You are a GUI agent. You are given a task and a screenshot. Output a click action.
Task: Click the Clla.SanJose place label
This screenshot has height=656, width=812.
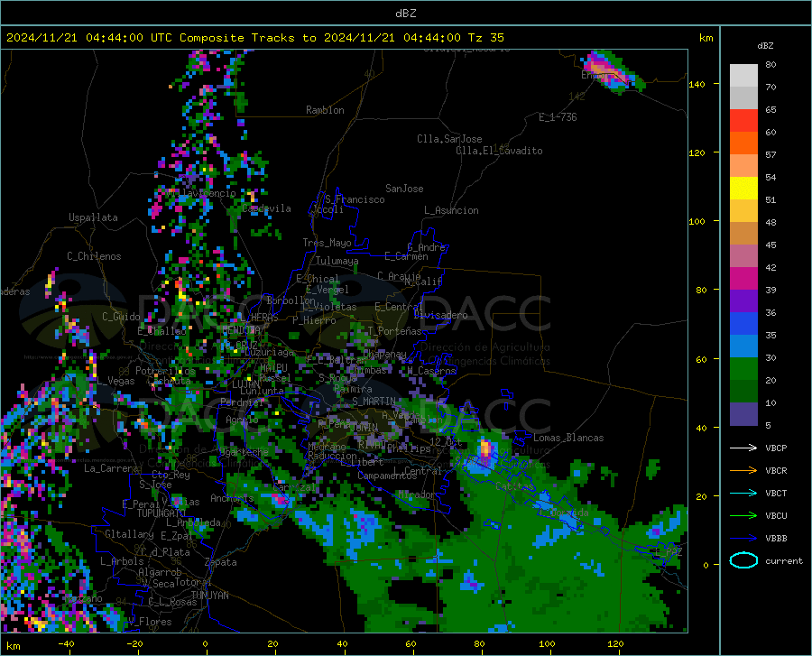pos(449,139)
